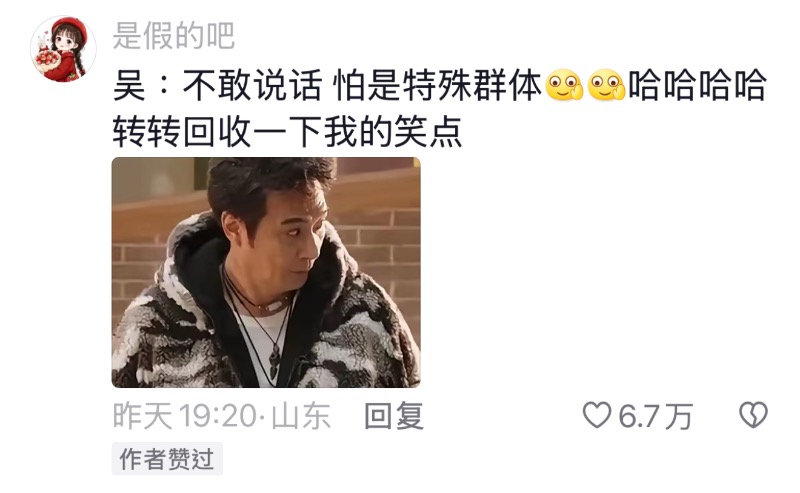Open the 是假的吧 user profile name
The image size is (800, 493).
pos(173,36)
